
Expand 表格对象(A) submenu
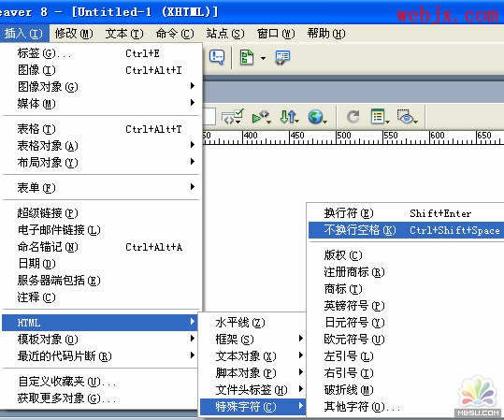point(101,146)
